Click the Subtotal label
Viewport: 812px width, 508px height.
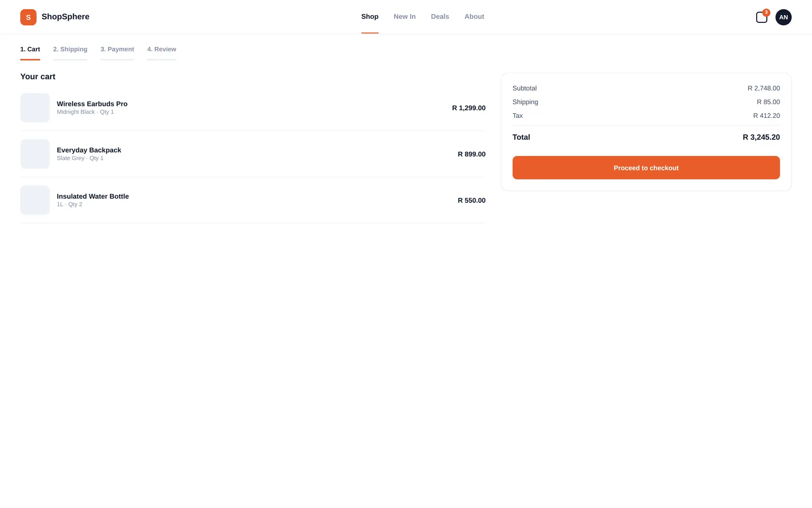click(524, 88)
